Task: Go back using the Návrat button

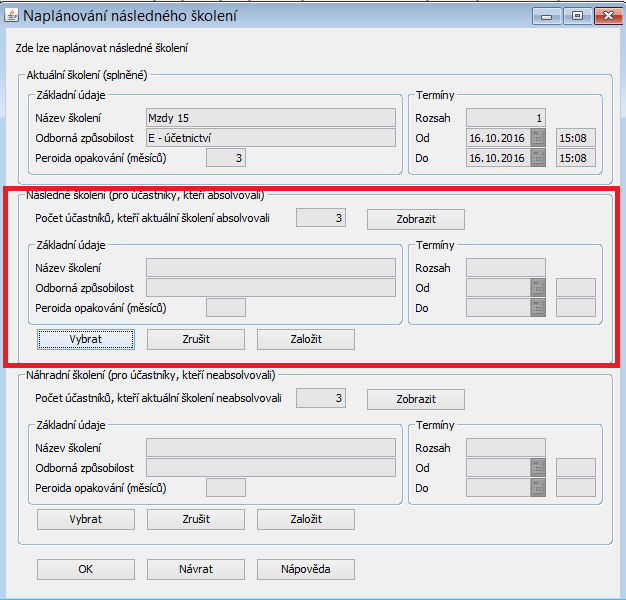Action: tap(195, 569)
